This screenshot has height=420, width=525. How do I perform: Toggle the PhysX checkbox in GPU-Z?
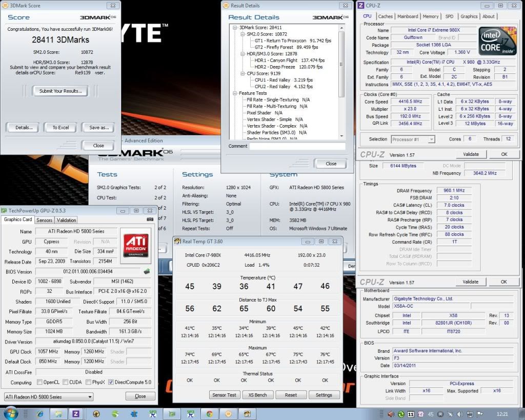click(x=88, y=382)
